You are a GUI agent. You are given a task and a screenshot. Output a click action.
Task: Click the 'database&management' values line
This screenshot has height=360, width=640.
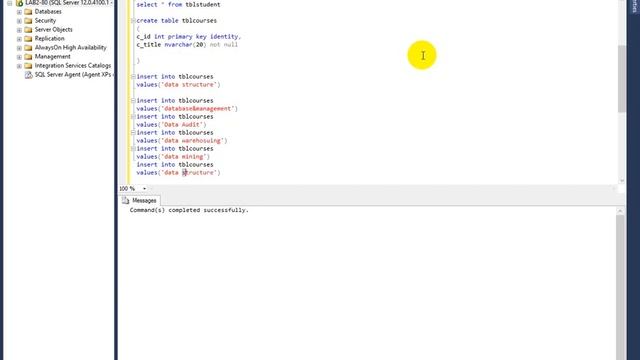(187, 109)
